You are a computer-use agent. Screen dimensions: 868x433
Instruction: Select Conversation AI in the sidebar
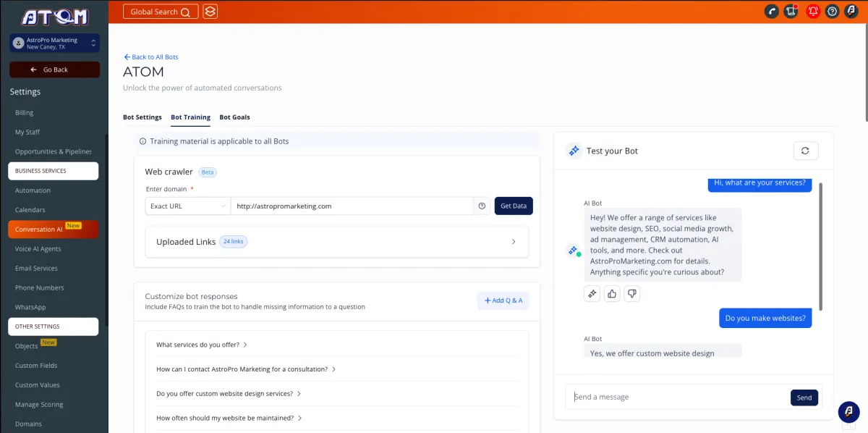coord(54,230)
